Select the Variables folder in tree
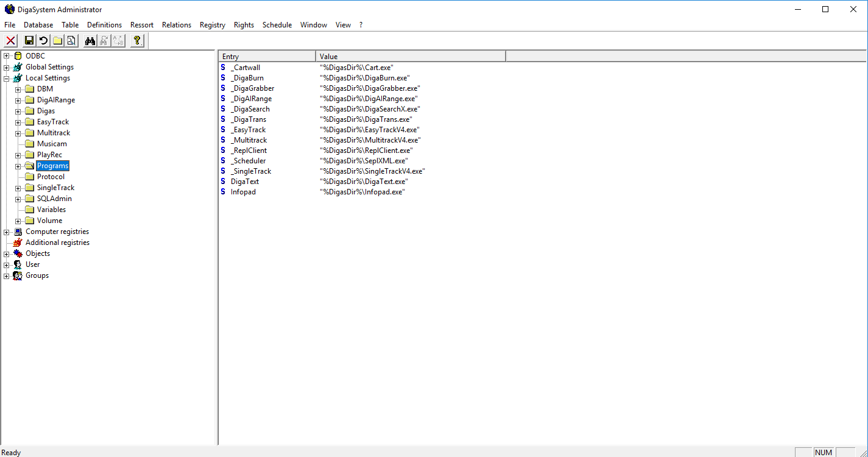This screenshot has height=457, width=868. (51, 210)
